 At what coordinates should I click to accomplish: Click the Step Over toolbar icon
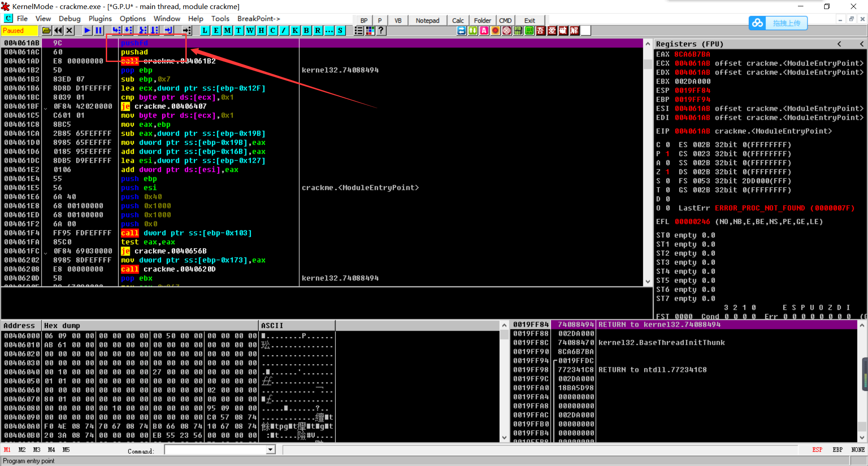point(128,30)
